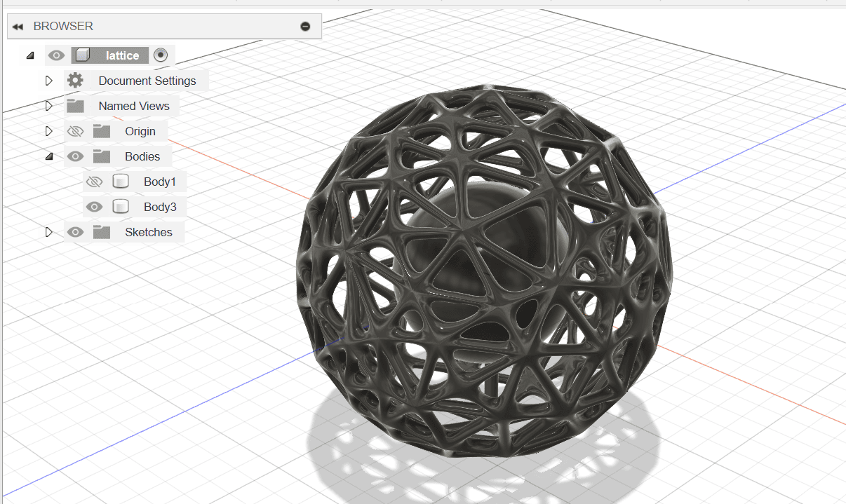Select the Named Views tree item

click(x=134, y=106)
